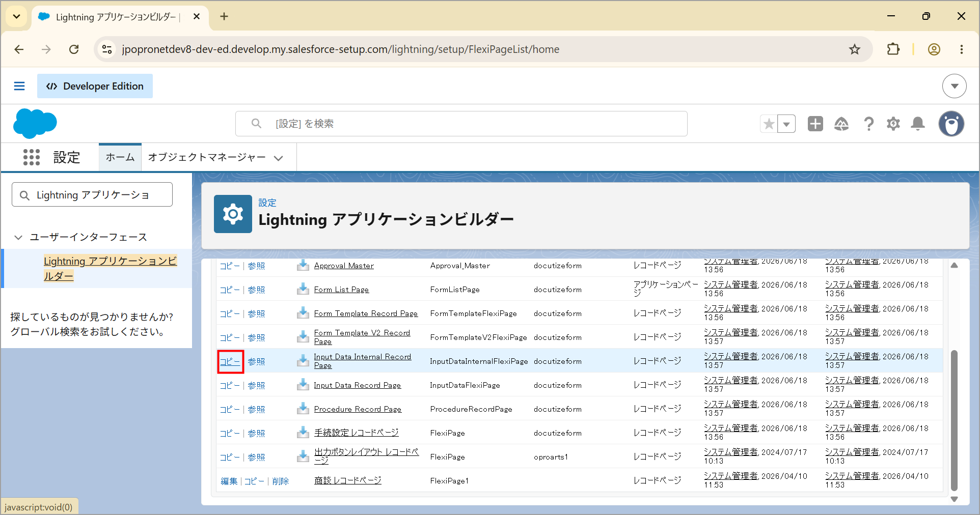The height and width of the screenshot is (515, 980).
Task: Open the Chrome profile icon
Action: pyautogui.click(x=934, y=49)
